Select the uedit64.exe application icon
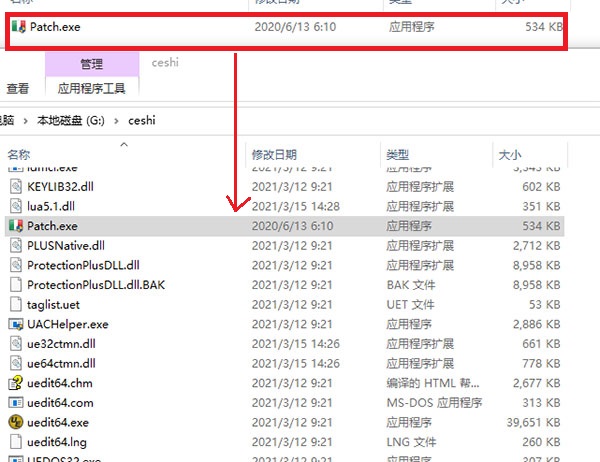Screen dimensions: 600x462 16,422
